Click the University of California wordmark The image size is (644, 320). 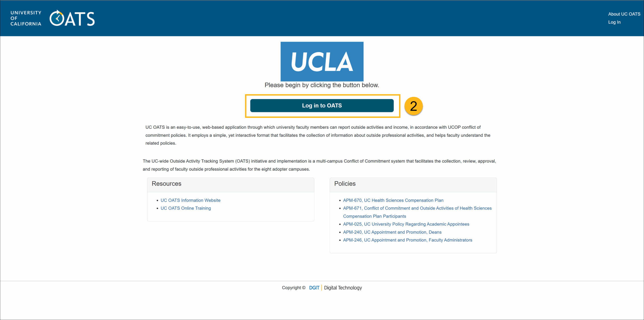[26, 18]
